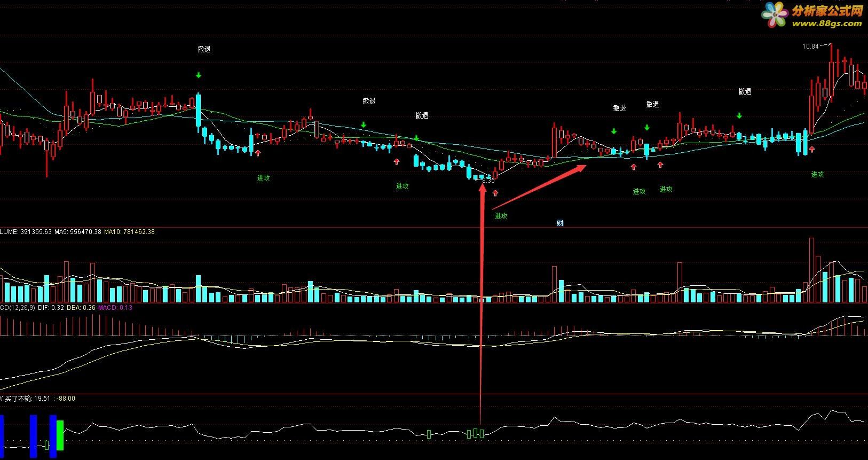Click the rightmost red up-arrow buy signal
The width and height of the screenshot is (868, 460).
812,150
